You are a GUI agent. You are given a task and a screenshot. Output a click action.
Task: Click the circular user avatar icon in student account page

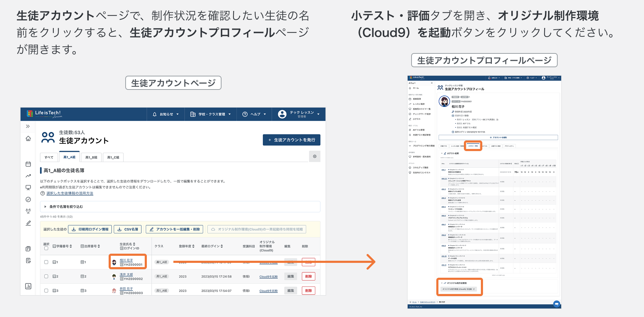[282, 114]
